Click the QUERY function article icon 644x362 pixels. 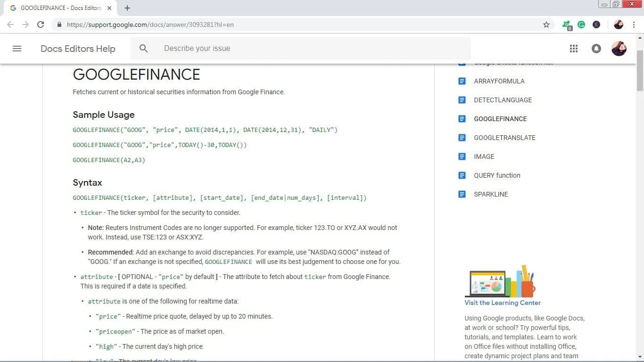462,175
